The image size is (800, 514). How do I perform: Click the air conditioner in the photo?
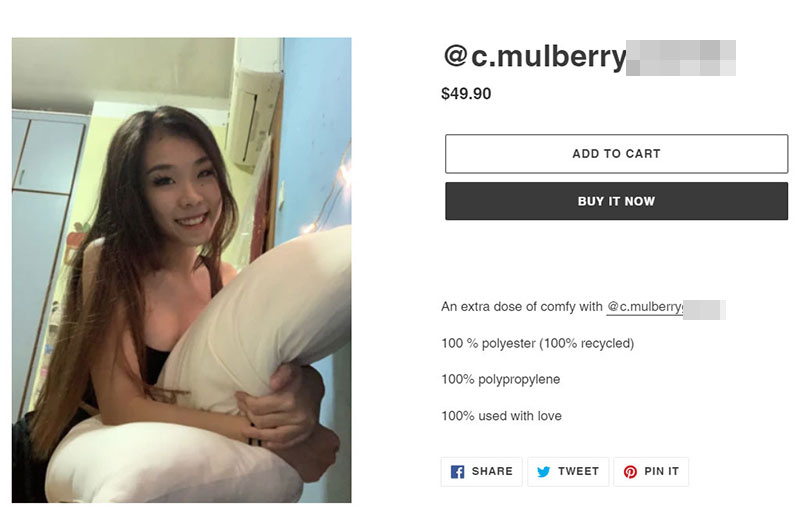tap(254, 117)
